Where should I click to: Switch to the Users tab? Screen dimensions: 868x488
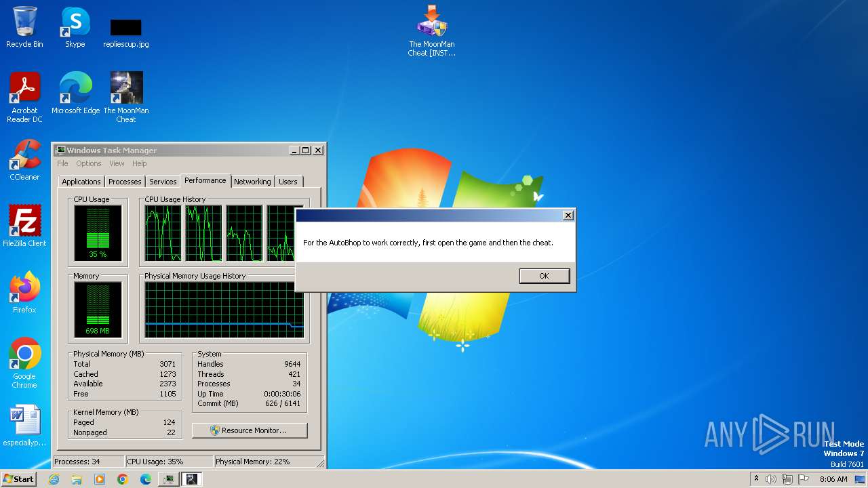pos(288,182)
